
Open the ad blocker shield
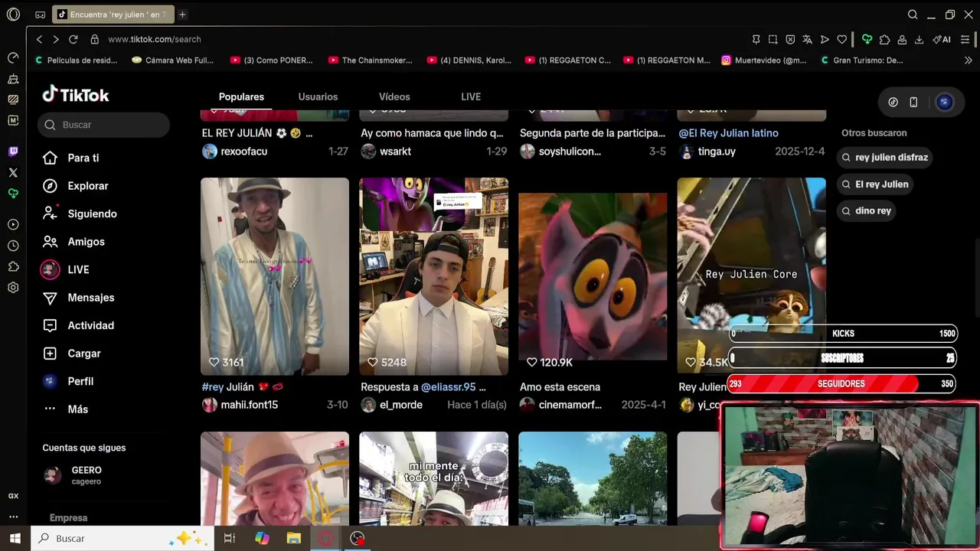(x=790, y=40)
